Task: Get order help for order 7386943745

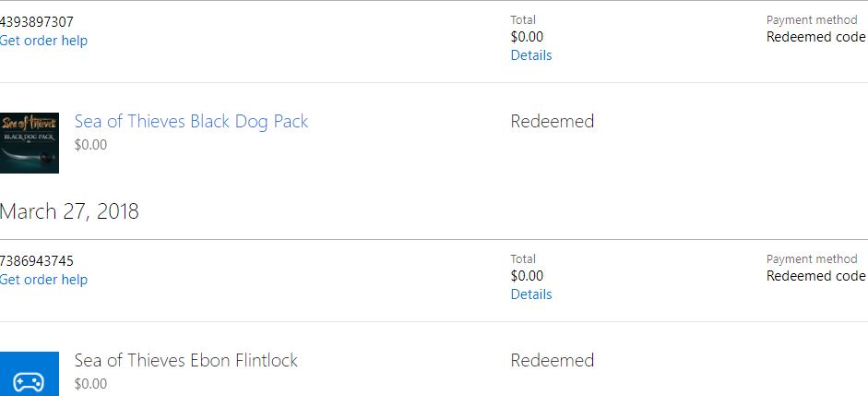Action: (x=43, y=280)
